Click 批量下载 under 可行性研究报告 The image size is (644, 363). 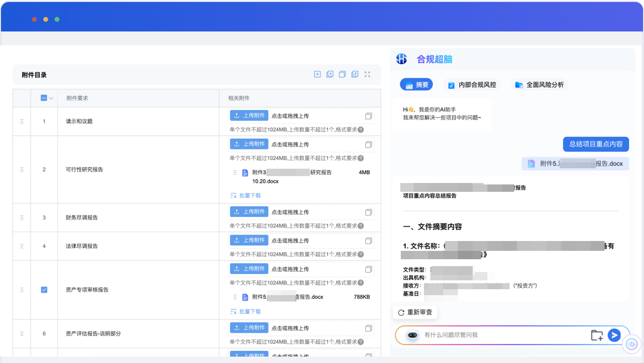(246, 195)
